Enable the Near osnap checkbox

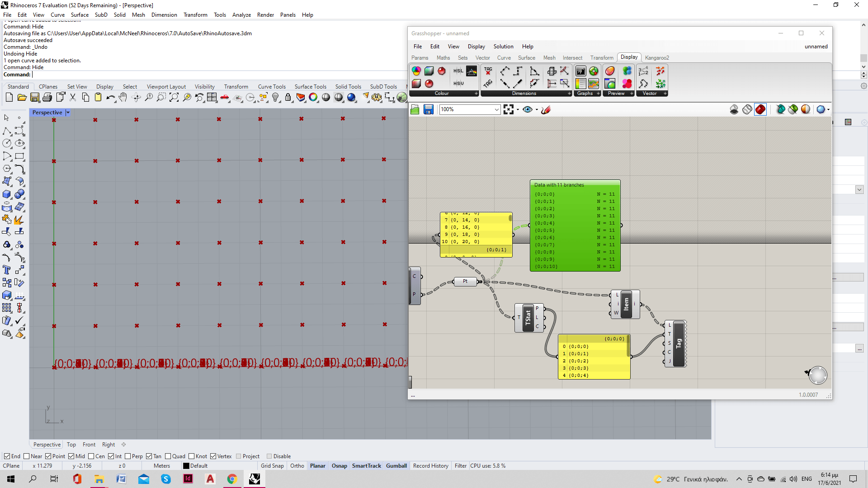[26, 456]
